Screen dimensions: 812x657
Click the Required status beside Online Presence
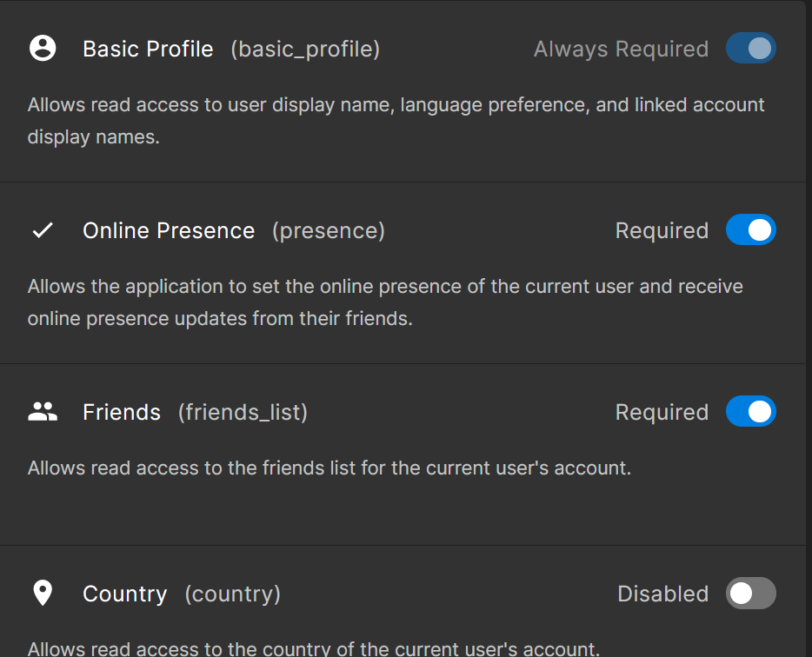tap(662, 230)
